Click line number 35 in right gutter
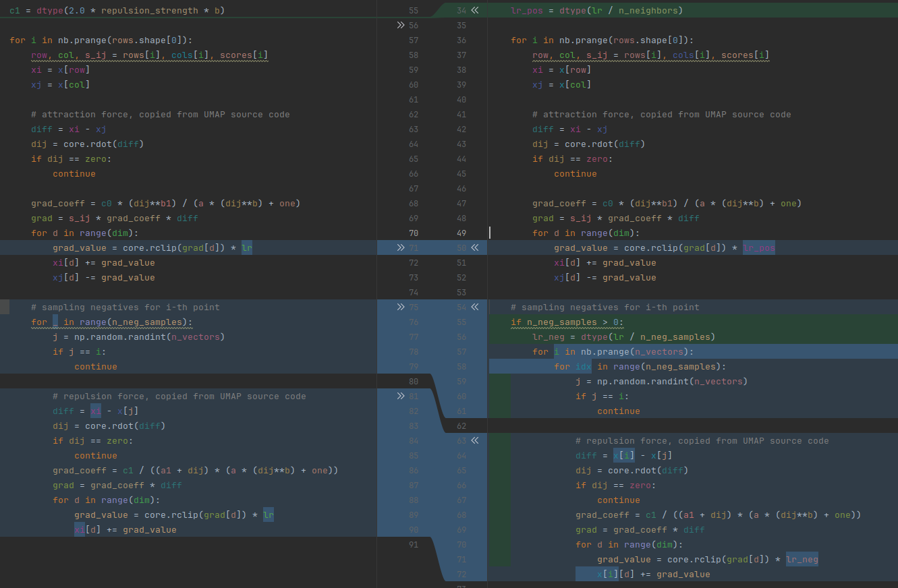This screenshot has height=588, width=898. (461, 25)
